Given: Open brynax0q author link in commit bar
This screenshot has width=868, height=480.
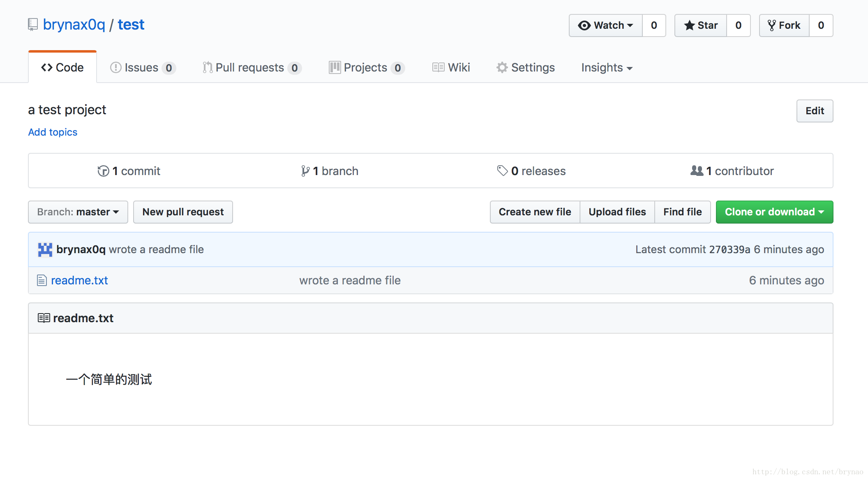Looking at the screenshot, I should 81,249.
